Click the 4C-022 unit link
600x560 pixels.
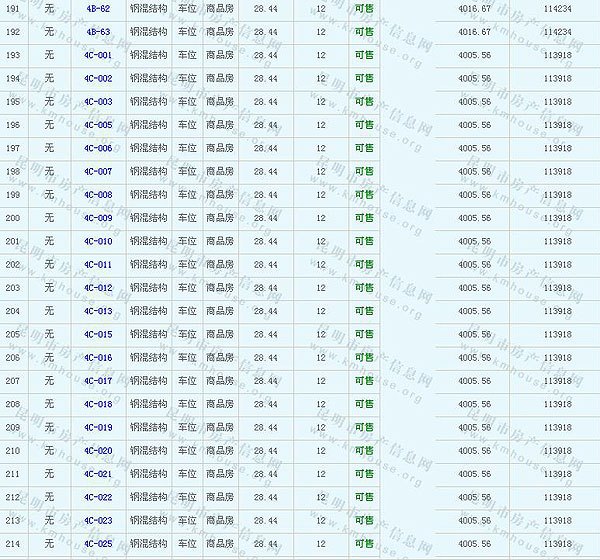(x=98, y=497)
